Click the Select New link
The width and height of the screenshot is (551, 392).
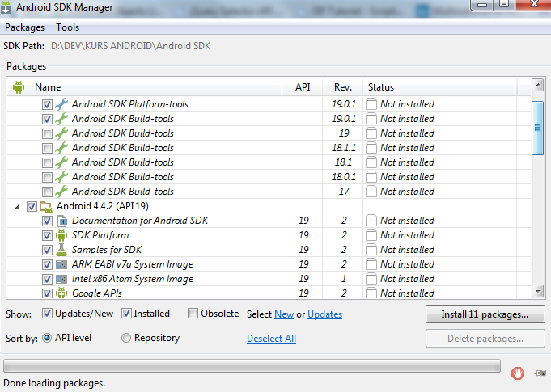click(x=284, y=314)
